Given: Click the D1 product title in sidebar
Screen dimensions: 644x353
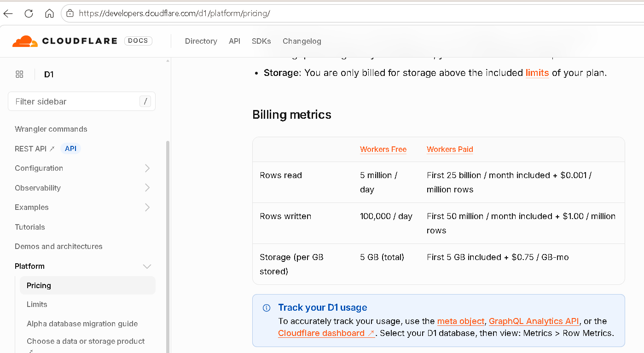Looking at the screenshot, I should coord(49,74).
